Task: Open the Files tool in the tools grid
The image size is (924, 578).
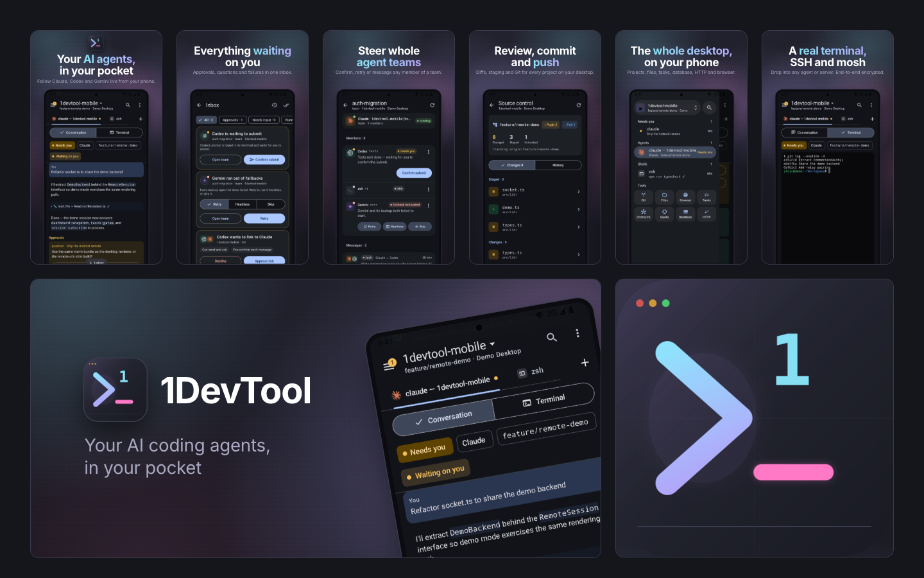Action: (x=664, y=197)
